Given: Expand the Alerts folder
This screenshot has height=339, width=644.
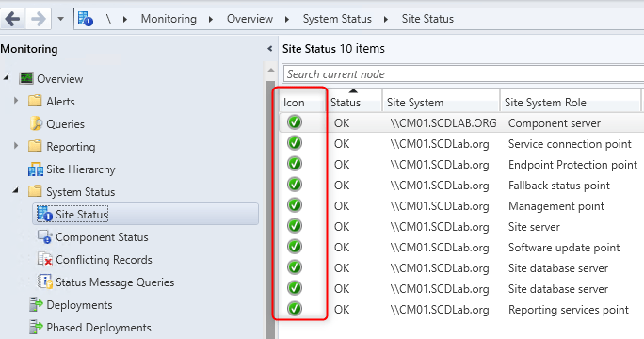Looking at the screenshot, I should pos(16,100).
